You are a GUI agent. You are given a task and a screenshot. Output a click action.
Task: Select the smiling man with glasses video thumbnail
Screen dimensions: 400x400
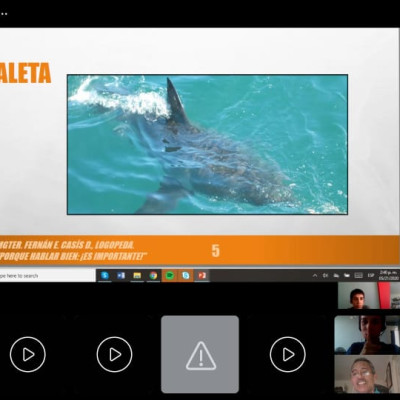click(367, 374)
